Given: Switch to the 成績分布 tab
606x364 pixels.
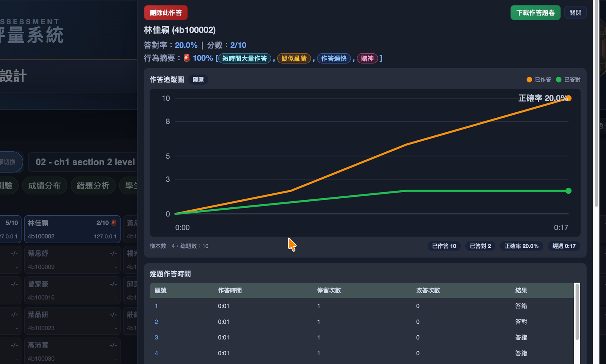Looking at the screenshot, I should 45,185.
